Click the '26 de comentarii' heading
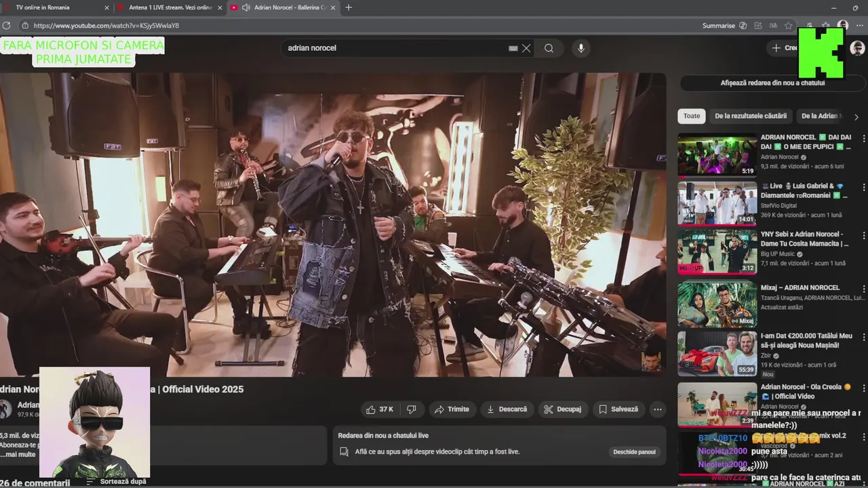This screenshot has height=488, width=868. [35, 483]
